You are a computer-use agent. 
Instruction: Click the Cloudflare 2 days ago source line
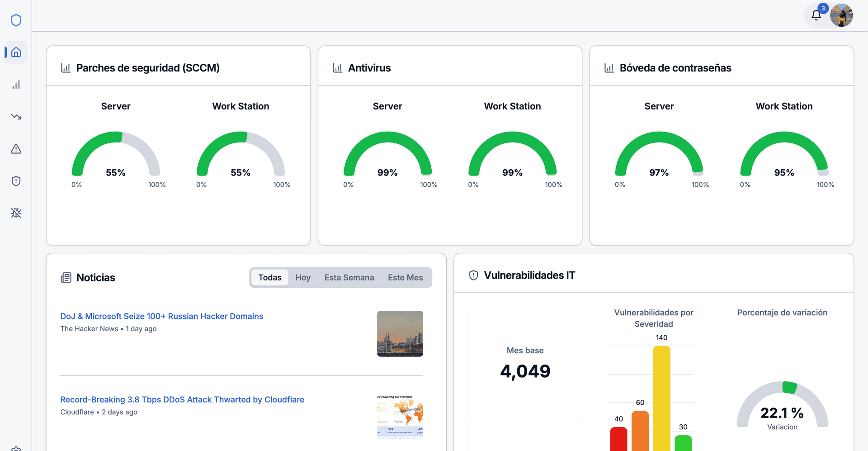click(99, 412)
